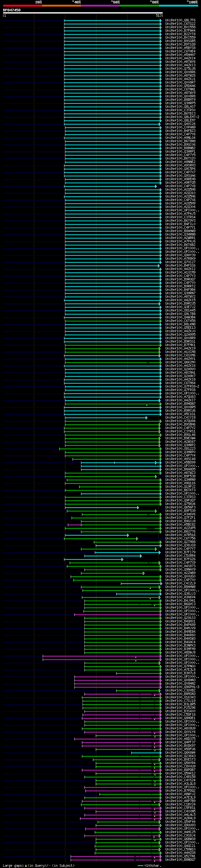Image resolution: width=201 pixels, height=868 pixels.
Task: Open UniRef100_Q49I26 hit
Action: pos(180,124)
